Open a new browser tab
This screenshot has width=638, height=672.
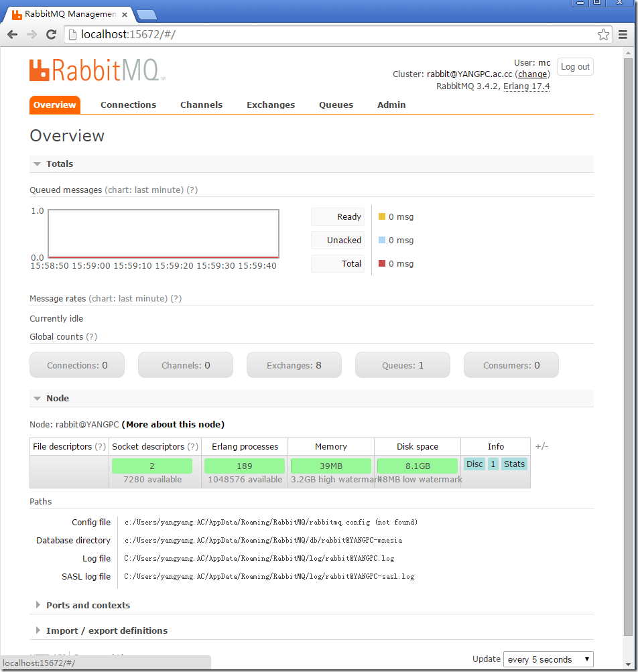coord(147,15)
